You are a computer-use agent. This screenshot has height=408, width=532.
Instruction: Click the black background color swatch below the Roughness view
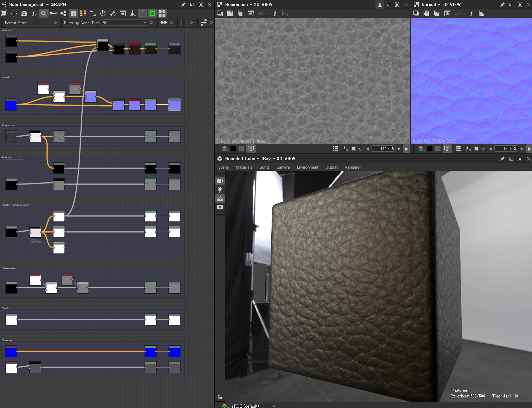click(233, 149)
